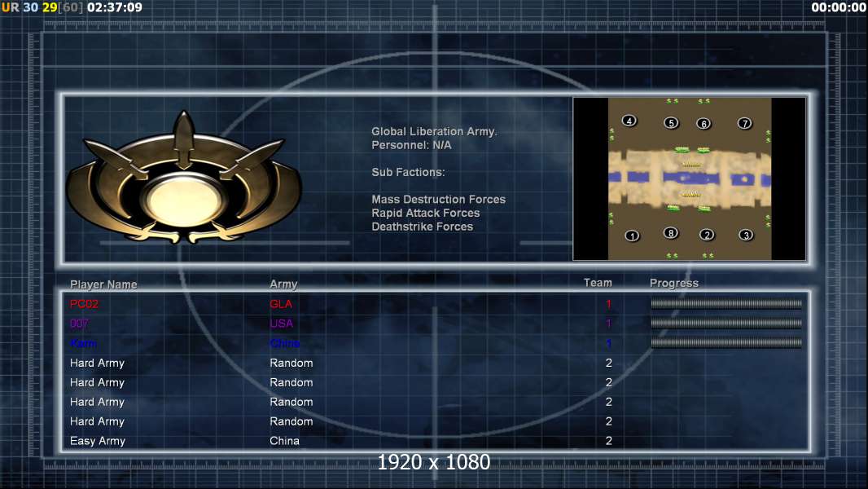Screen dimensions: 868x489
Task: Click the golden GLA faction emblem
Action: tap(184, 177)
